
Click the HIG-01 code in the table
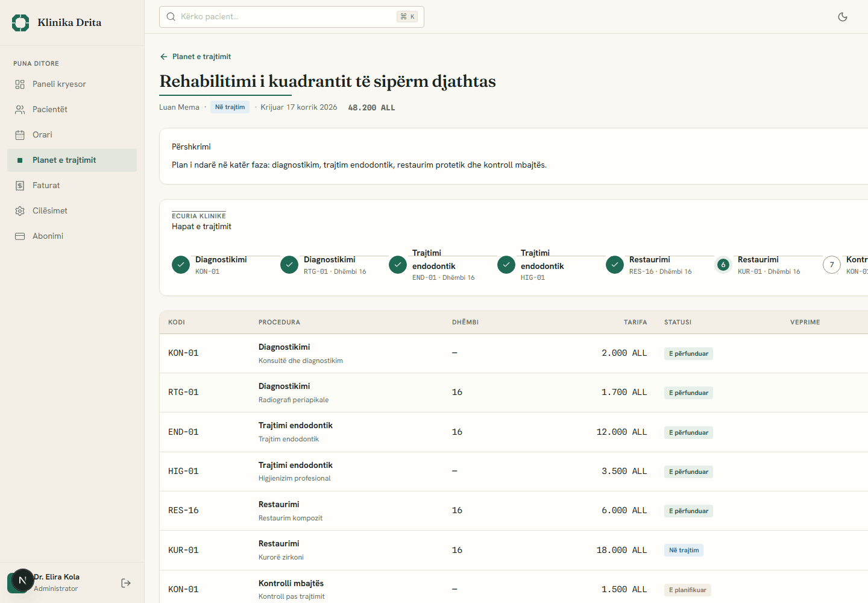[183, 472]
